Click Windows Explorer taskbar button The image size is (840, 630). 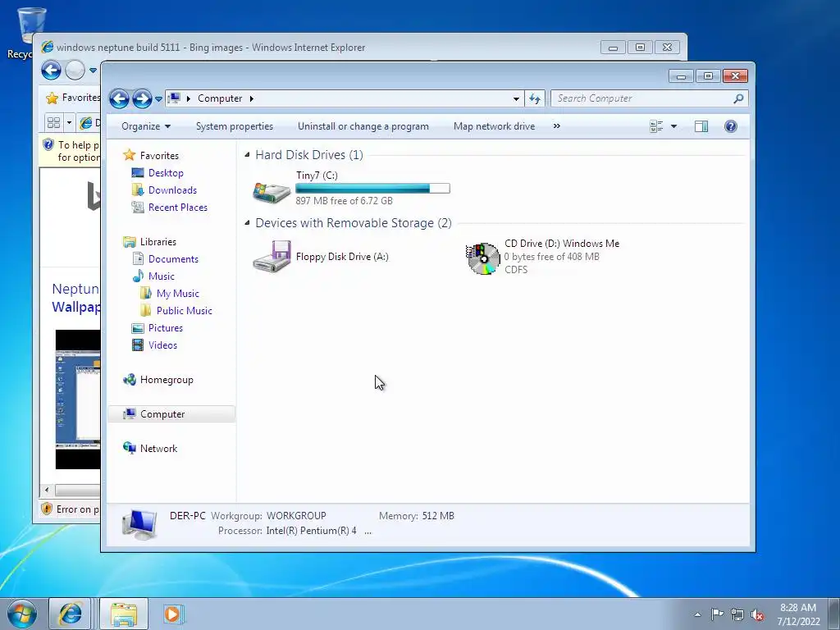pos(124,614)
